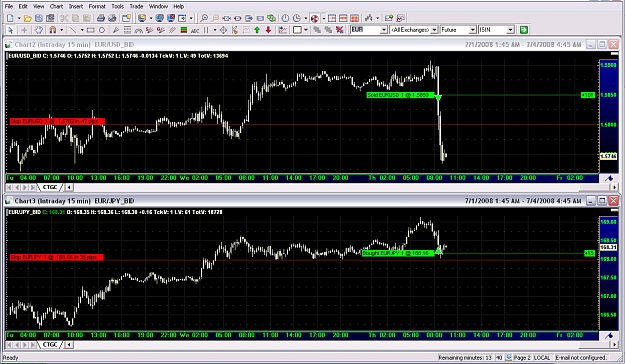Image resolution: width=625 pixels, height=364 pixels.
Task: Select the ABC text annotation tool
Action: pos(195,30)
